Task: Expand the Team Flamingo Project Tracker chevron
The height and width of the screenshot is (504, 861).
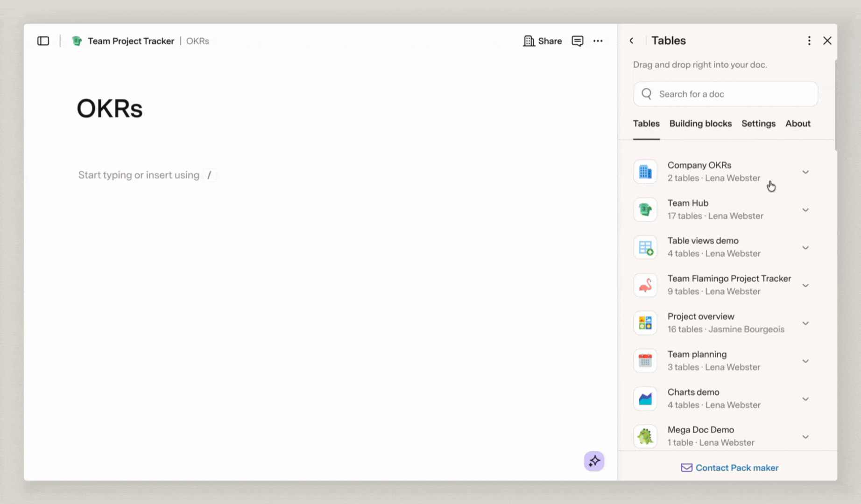Action: click(x=805, y=286)
